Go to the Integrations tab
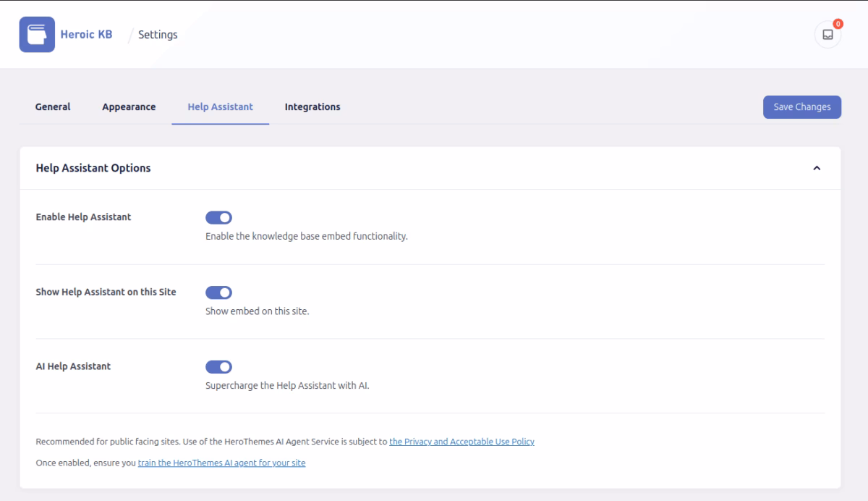 [312, 106]
